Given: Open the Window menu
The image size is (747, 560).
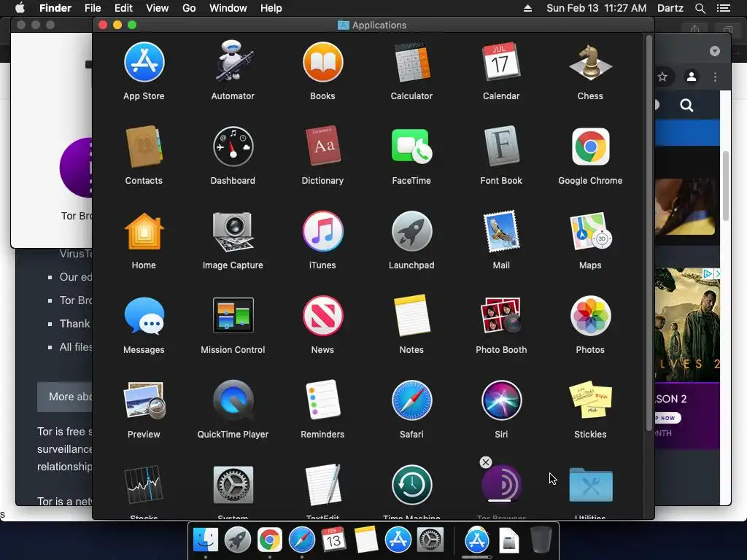Looking at the screenshot, I should [228, 8].
